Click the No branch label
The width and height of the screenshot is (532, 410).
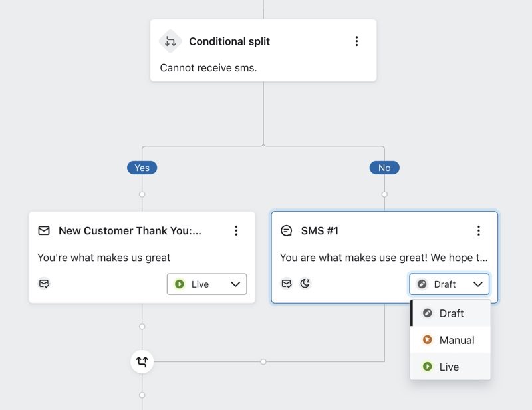pos(384,168)
